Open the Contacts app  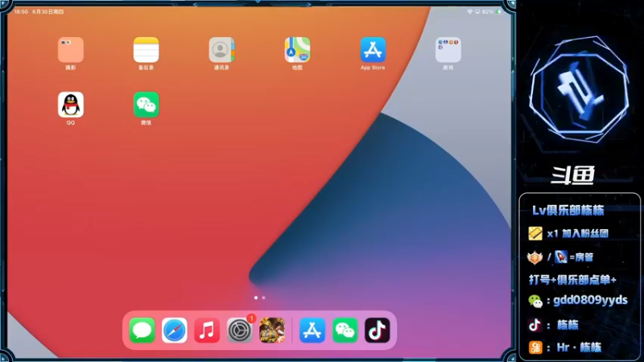(x=222, y=50)
